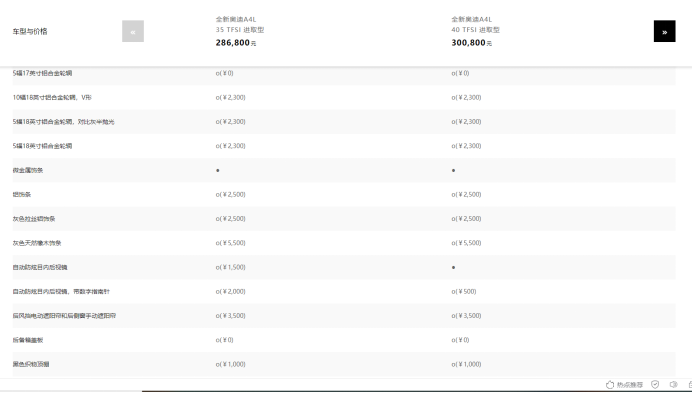Click the speaker mute icon in status bar

pos(674,385)
